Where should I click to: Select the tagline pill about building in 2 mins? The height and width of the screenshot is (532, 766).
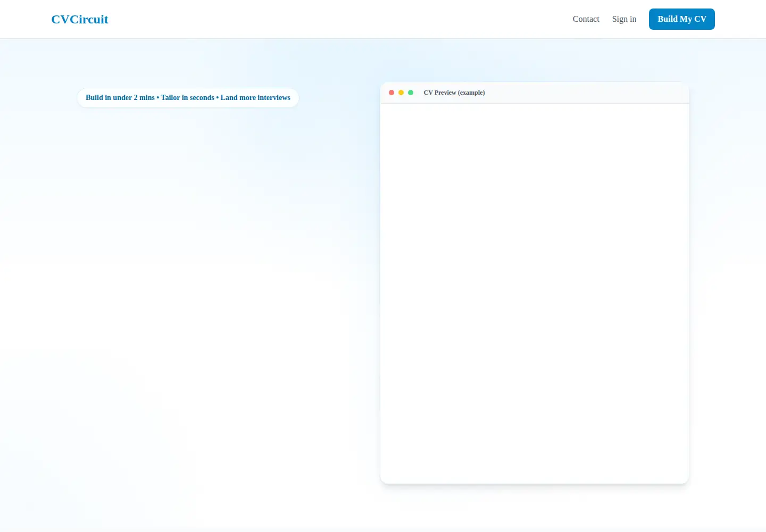pos(188,98)
